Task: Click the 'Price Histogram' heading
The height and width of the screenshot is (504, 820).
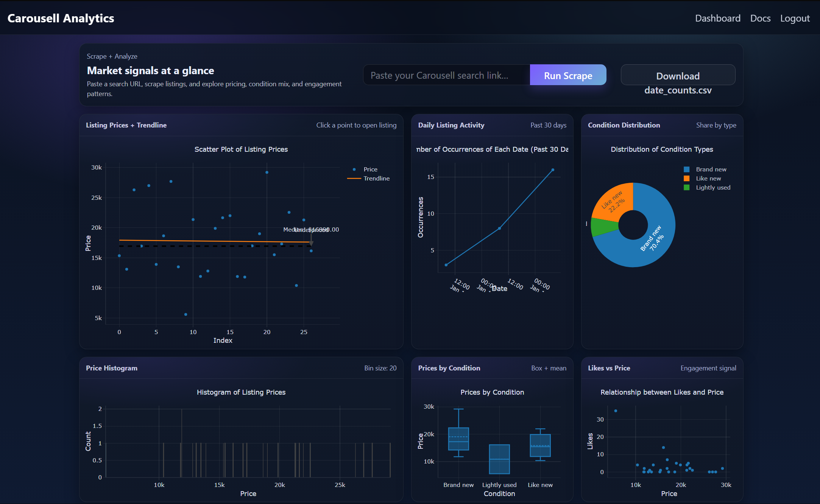Action: 111,368
